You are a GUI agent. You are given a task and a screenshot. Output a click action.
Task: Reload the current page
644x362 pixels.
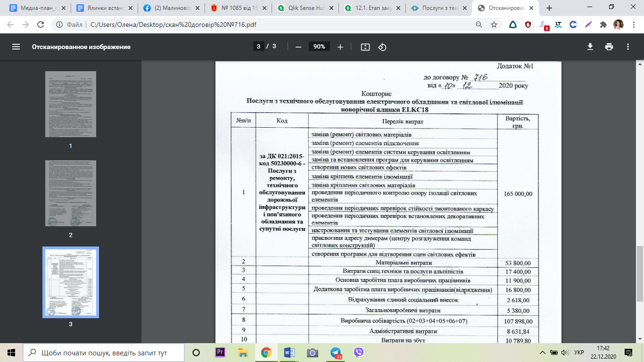click(x=41, y=25)
